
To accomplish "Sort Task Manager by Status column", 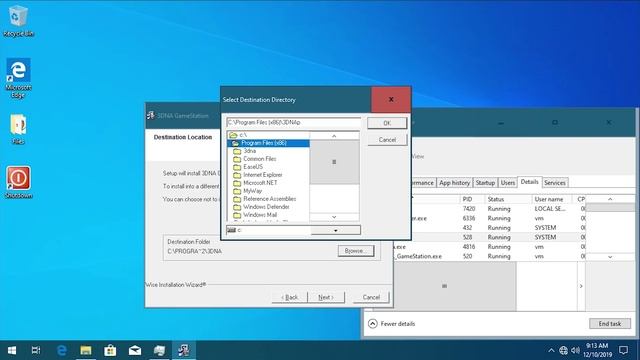I will click(x=508, y=199).
